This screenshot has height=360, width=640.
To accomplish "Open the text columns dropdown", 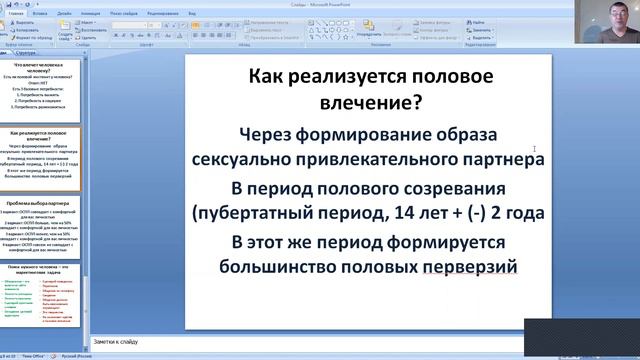I will (x=229, y=36).
